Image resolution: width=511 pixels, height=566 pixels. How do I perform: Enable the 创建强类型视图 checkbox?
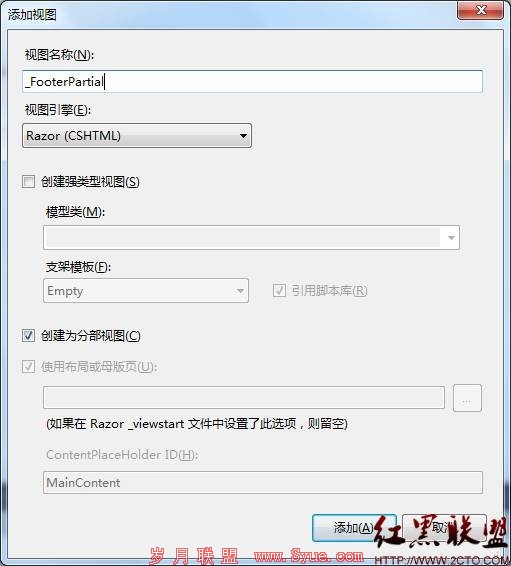click(x=29, y=181)
